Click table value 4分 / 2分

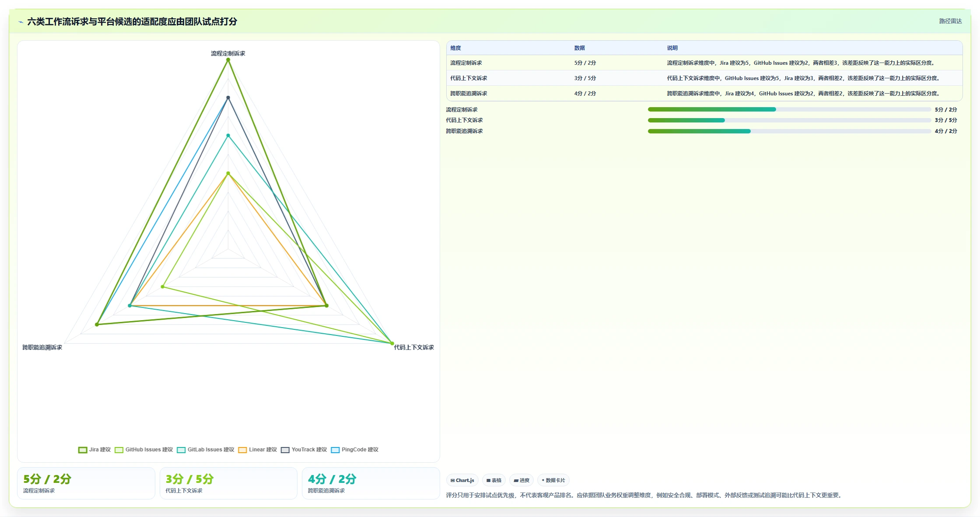click(x=585, y=94)
